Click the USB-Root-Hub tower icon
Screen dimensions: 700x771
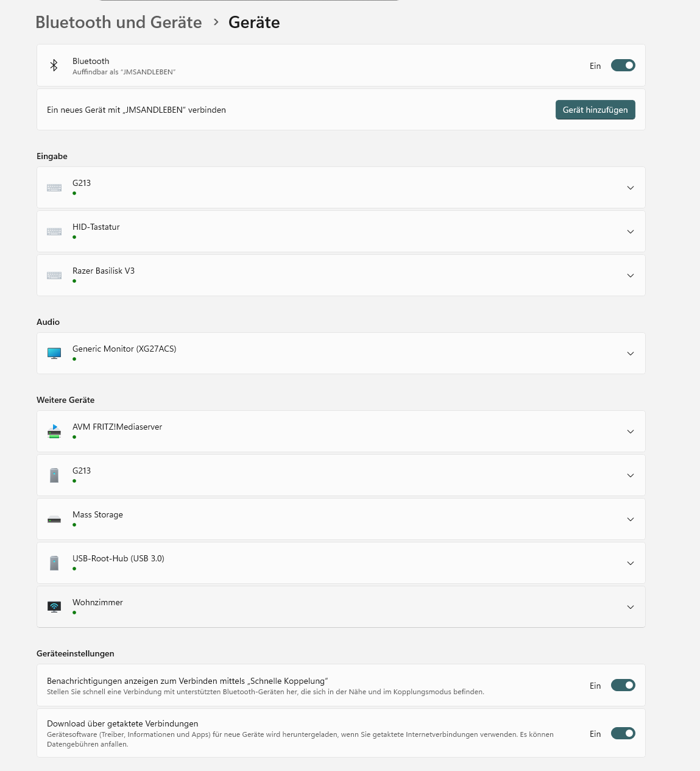pyautogui.click(x=54, y=563)
